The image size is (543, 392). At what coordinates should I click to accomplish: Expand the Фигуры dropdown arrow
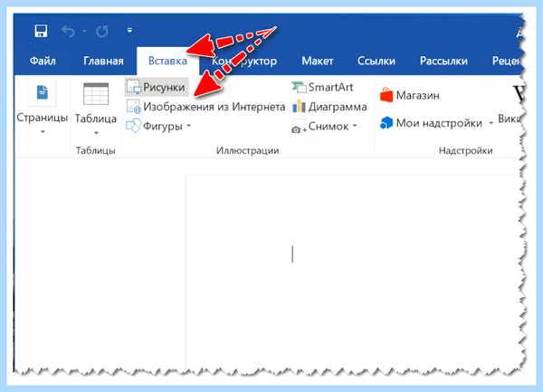[x=189, y=125]
